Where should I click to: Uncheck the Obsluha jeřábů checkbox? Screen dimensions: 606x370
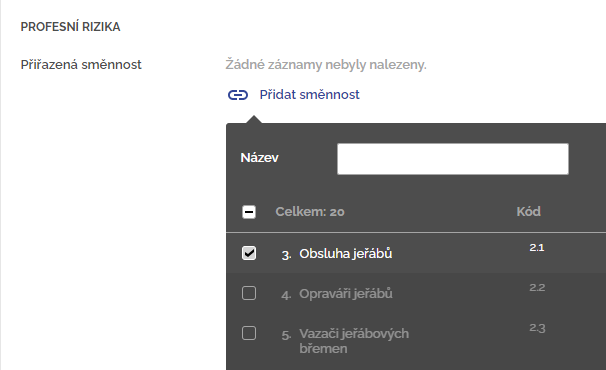point(249,253)
